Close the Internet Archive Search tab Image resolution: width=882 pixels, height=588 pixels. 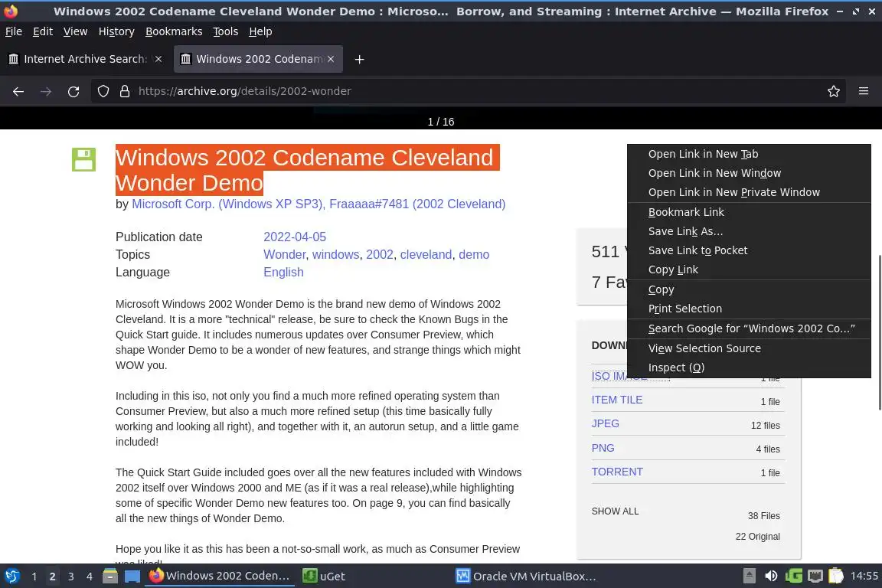[158, 58]
